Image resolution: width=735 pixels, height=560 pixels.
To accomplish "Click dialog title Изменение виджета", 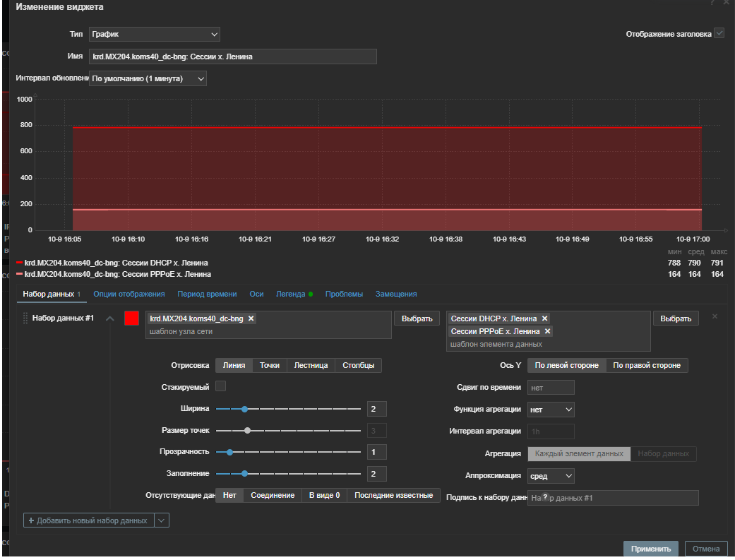I will click(x=59, y=7).
